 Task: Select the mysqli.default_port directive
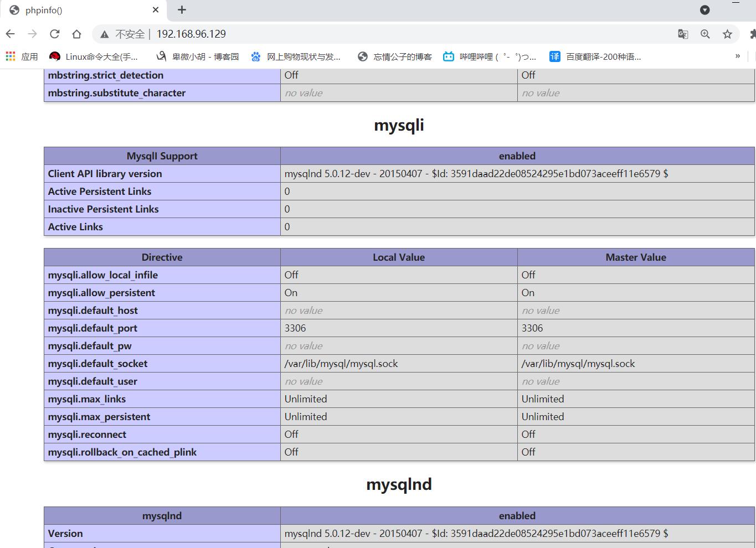(92, 328)
